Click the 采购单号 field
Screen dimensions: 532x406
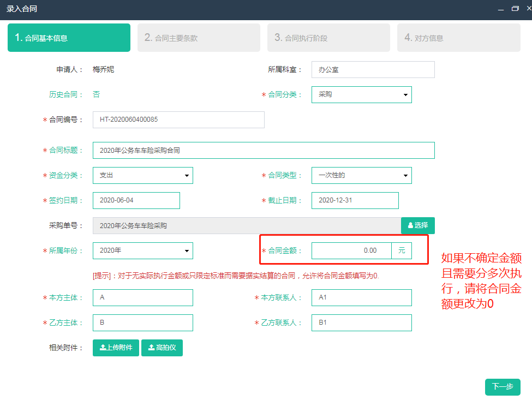(247, 225)
